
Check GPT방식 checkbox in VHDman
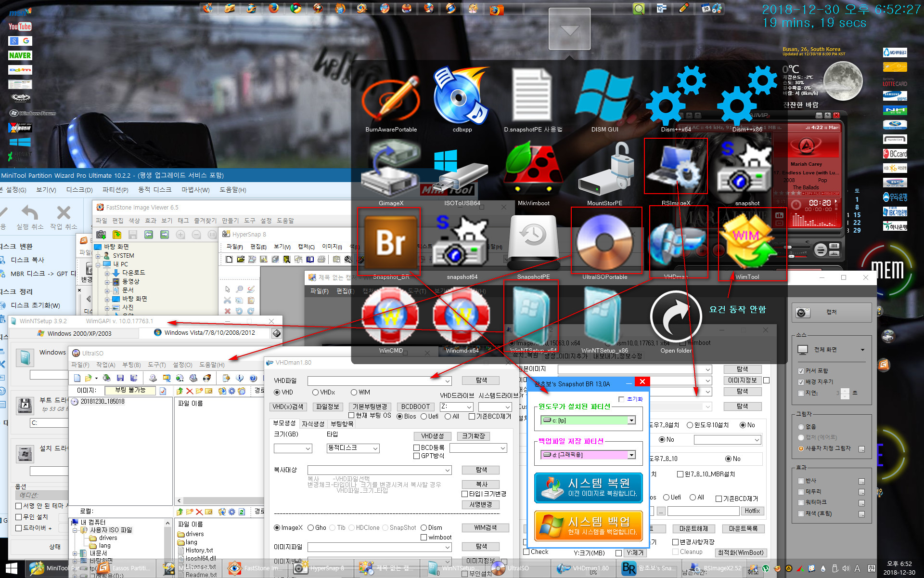429,456
